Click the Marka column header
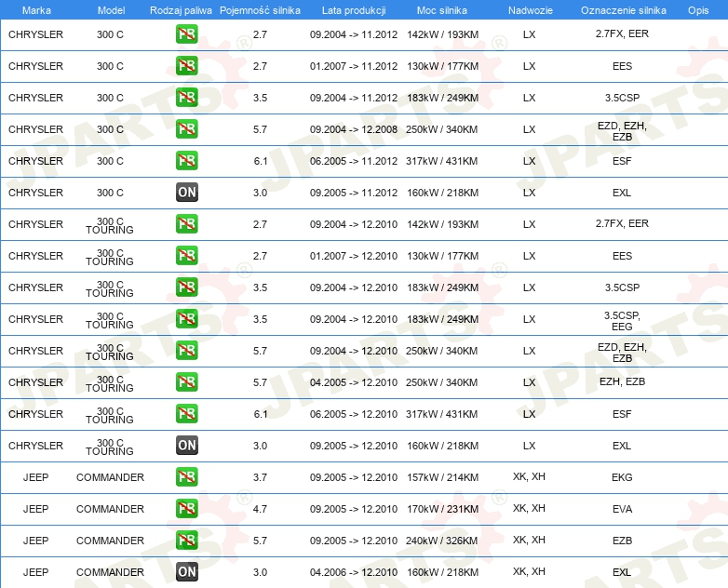This screenshot has height=588, width=728. click(36, 10)
